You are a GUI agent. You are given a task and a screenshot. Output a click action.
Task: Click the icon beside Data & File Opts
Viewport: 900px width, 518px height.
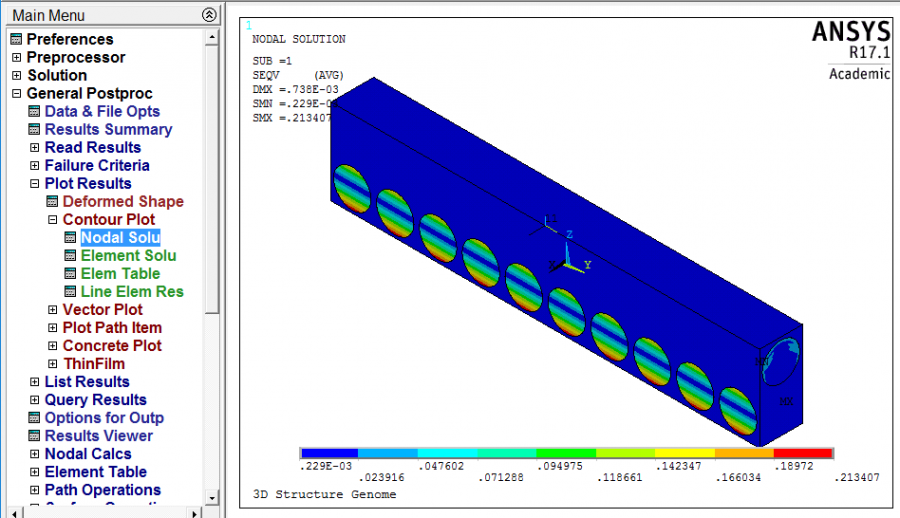coord(34,111)
